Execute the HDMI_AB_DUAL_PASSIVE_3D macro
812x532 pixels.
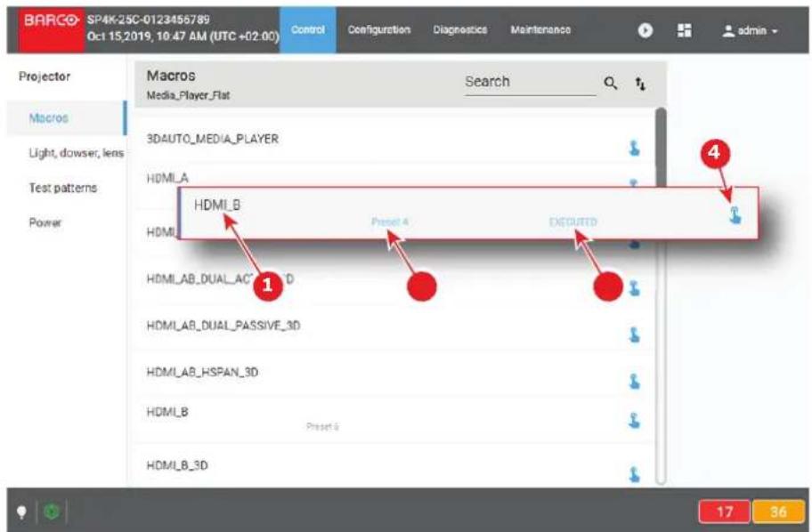634,335
